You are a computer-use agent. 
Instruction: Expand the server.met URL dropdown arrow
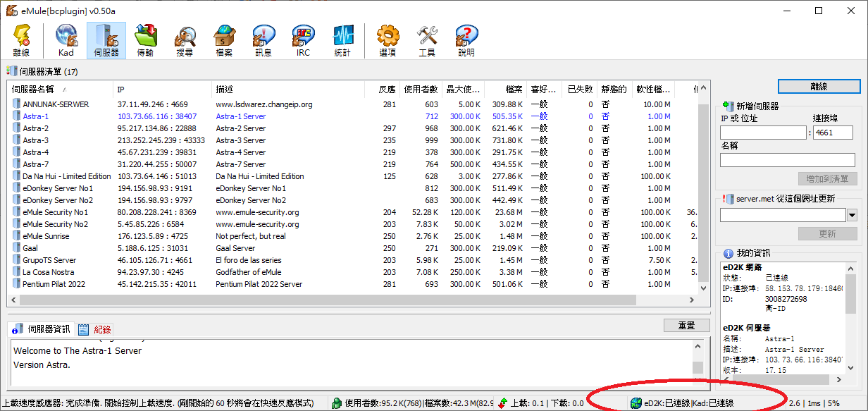tap(852, 215)
